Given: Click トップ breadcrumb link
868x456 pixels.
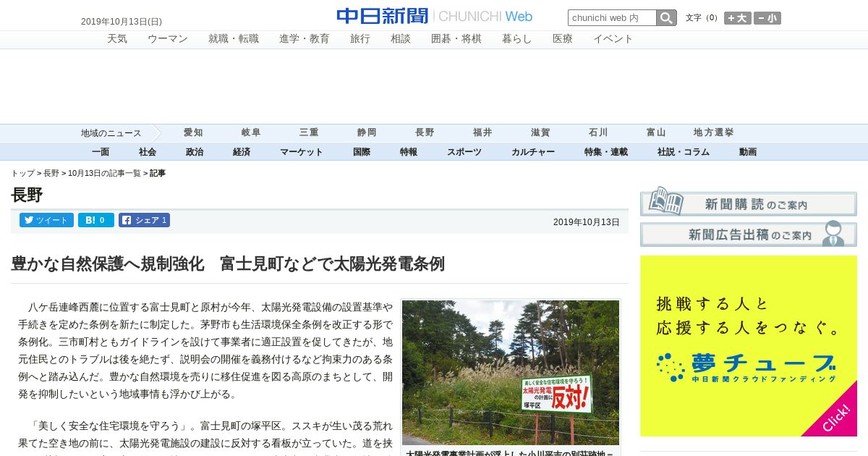Looking at the screenshot, I should pyautogui.click(x=22, y=174).
